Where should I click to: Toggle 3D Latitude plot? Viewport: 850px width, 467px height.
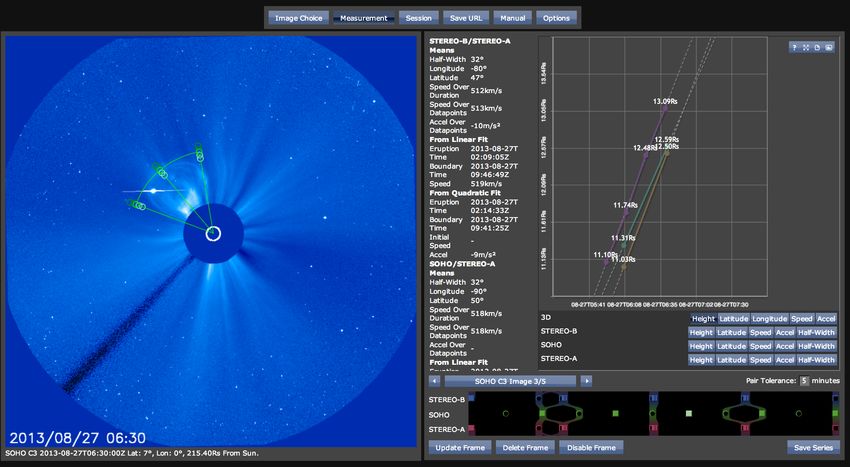[733, 319]
